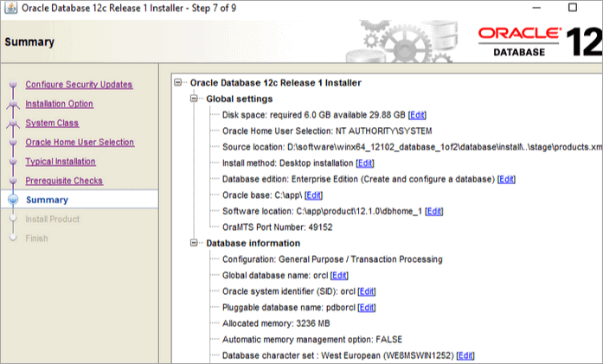This screenshot has width=603, height=364.
Task: Select the Summary step in sidebar
Action: tap(80, 200)
